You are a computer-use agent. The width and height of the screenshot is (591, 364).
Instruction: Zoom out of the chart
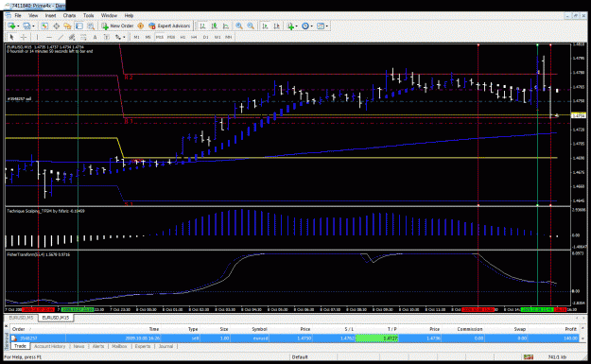click(251, 26)
